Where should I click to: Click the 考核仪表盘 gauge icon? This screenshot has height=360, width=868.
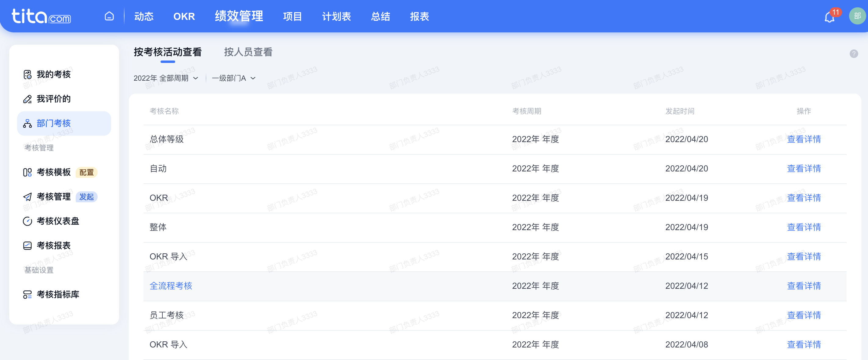pyautogui.click(x=27, y=221)
